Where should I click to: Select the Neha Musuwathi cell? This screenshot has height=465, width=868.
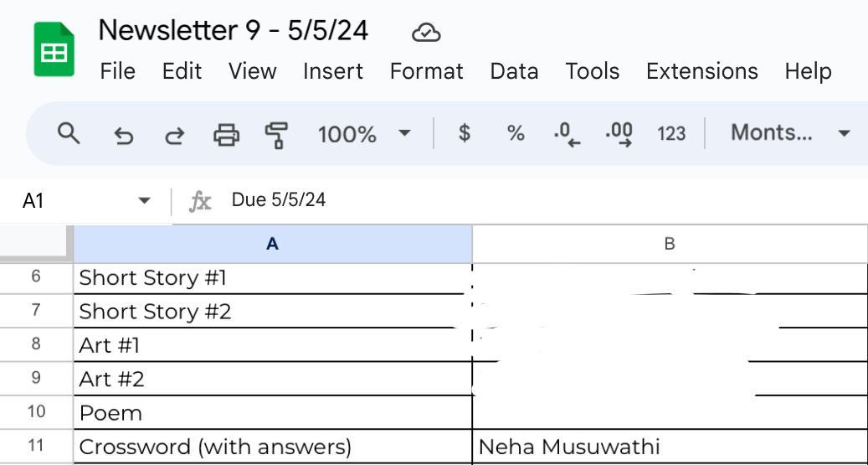click(x=670, y=447)
